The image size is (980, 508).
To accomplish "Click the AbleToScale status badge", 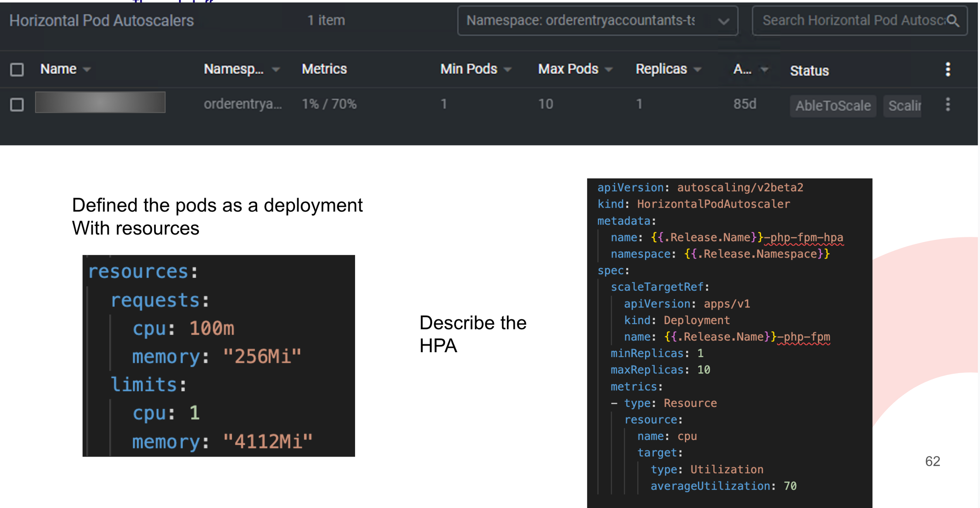I will 833,106.
